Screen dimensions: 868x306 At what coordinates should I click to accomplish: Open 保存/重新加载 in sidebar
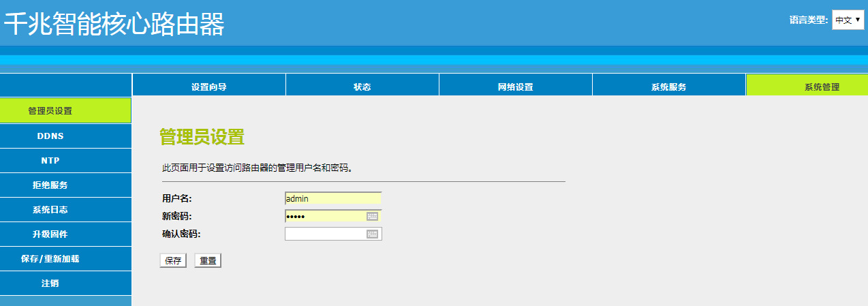click(50, 258)
